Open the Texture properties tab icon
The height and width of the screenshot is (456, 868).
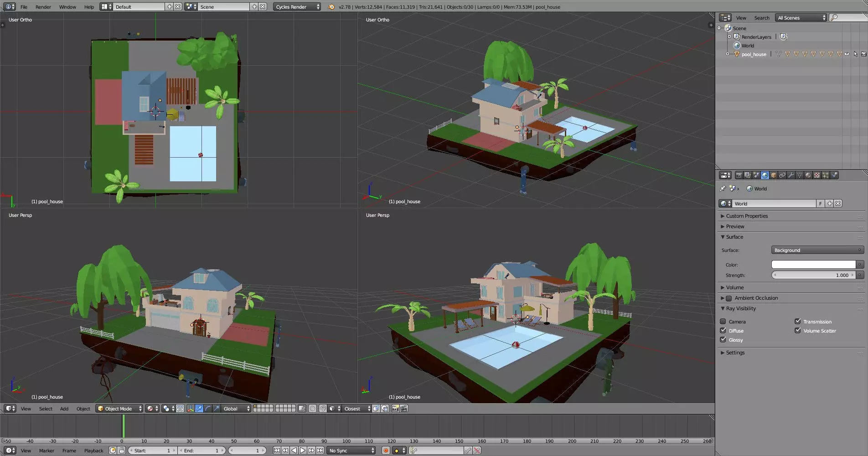pos(817,175)
